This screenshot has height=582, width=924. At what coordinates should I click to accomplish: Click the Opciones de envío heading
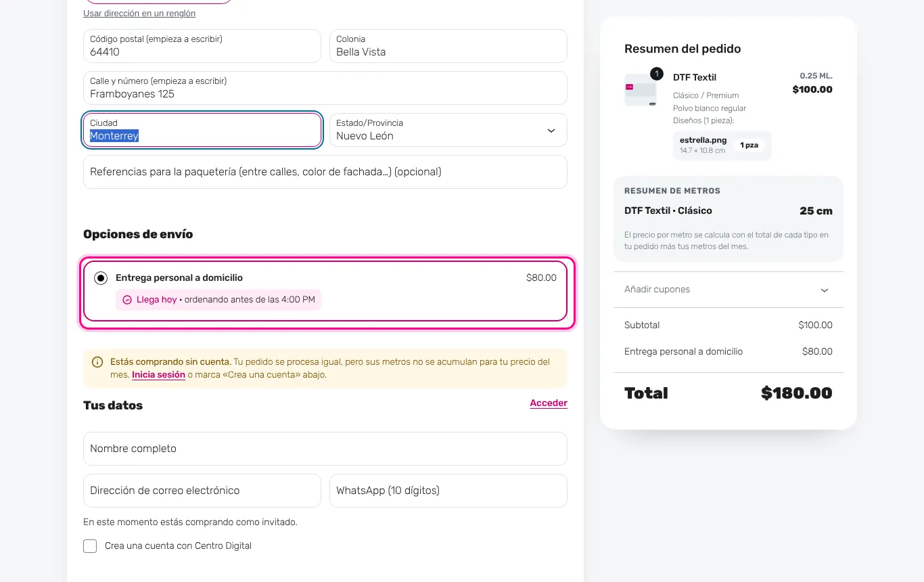pos(138,234)
